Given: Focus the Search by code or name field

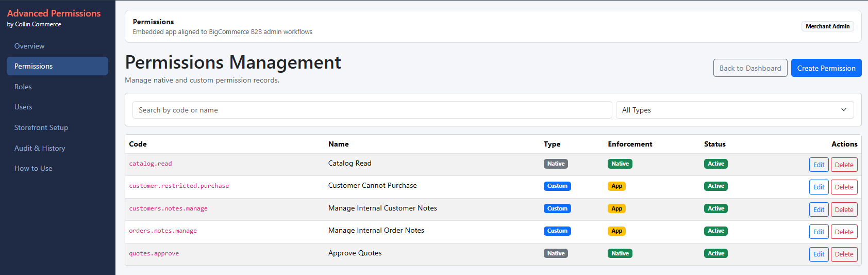Looking at the screenshot, I should [x=372, y=110].
